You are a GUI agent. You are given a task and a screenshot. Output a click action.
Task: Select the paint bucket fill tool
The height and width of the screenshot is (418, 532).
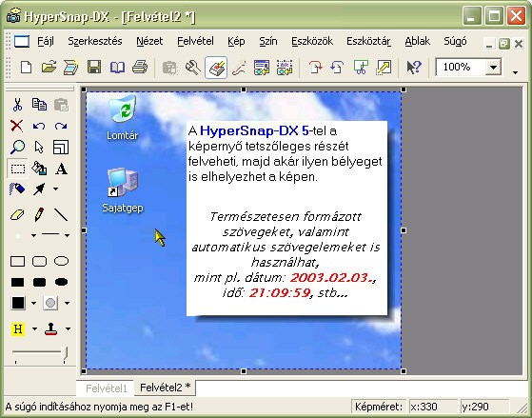(39, 169)
